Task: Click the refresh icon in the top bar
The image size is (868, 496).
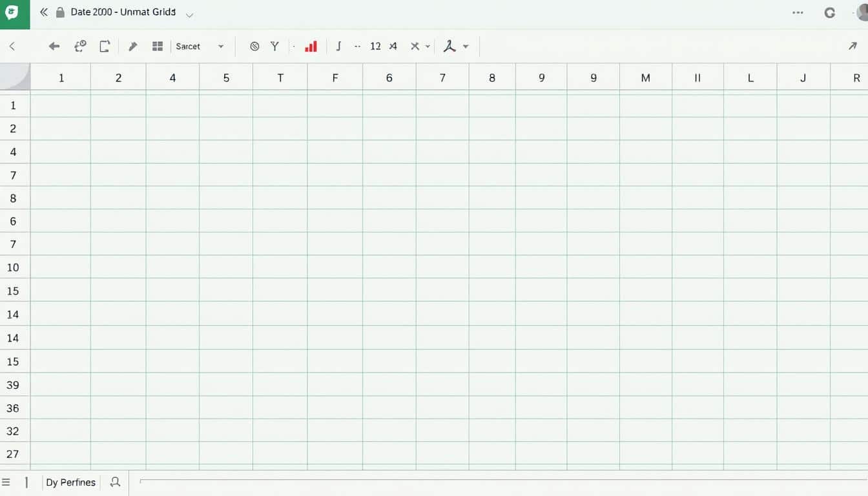Action: [x=830, y=13]
